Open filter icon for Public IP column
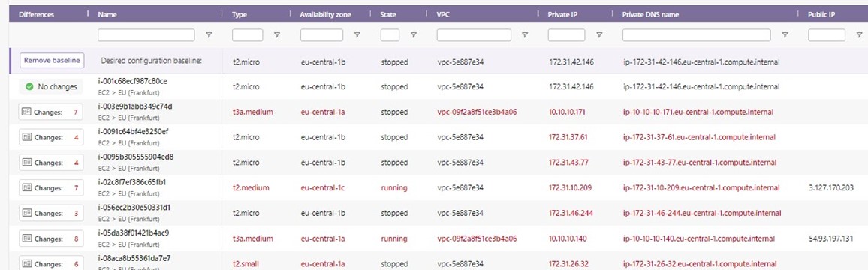The height and width of the screenshot is (270, 868). click(x=859, y=34)
